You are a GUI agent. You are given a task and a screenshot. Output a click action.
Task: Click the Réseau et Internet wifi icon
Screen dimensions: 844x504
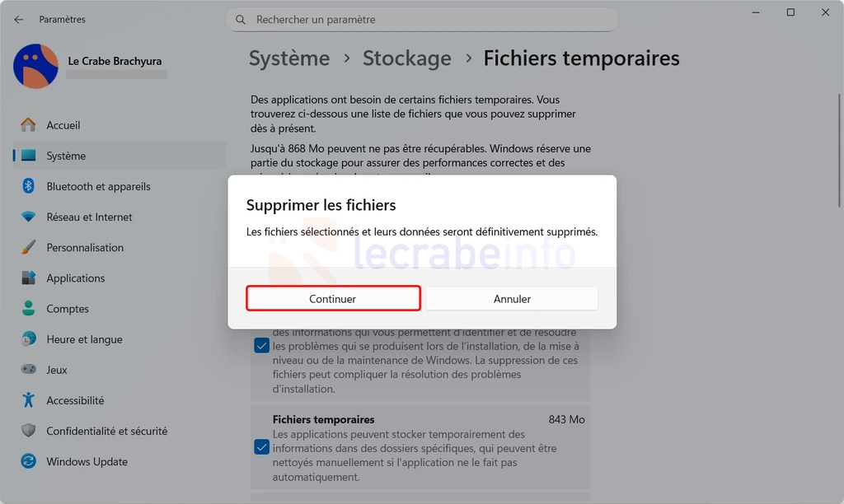[x=28, y=217]
